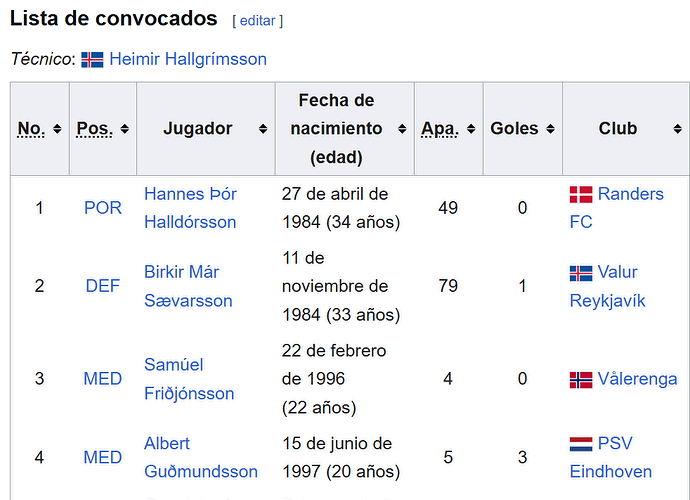
Task: Open Hannes Þór Halldórsson player link
Action: [x=190, y=208]
